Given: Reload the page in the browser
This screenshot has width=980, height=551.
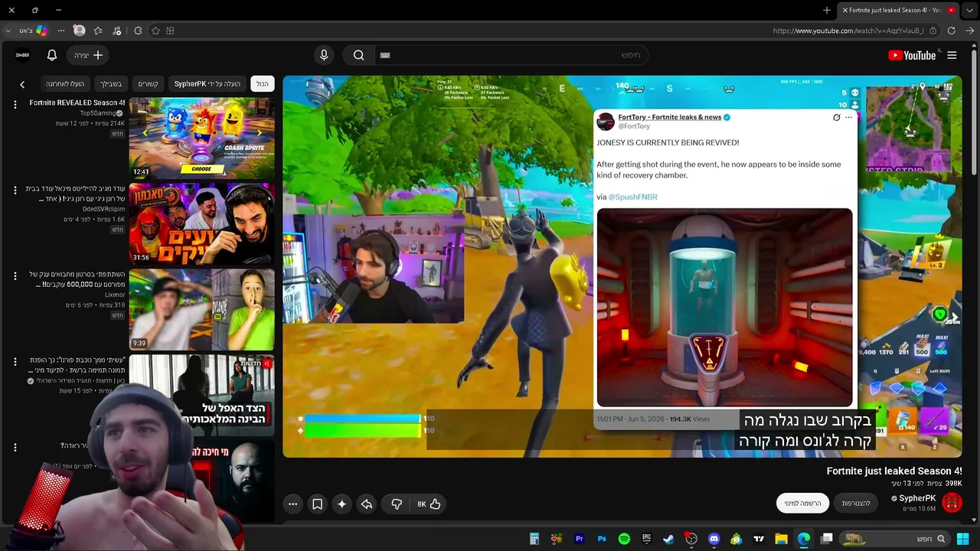Looking at the screenshot, I should [x=951, y=31].
